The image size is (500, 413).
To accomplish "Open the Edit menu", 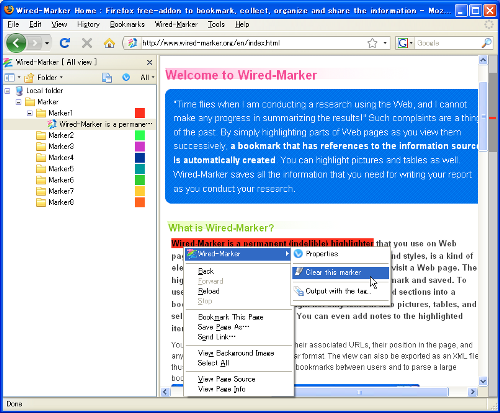I will (x=35, y=24).
